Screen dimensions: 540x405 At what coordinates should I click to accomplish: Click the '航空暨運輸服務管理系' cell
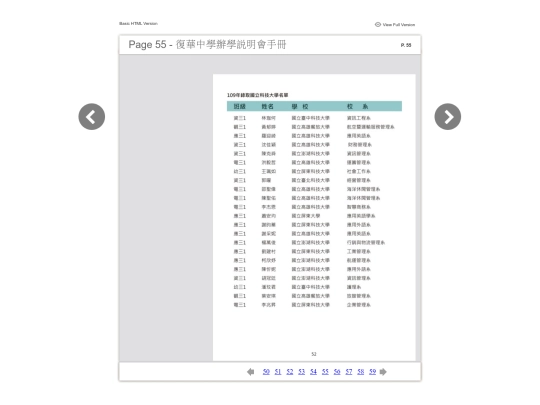coord(371,127)
